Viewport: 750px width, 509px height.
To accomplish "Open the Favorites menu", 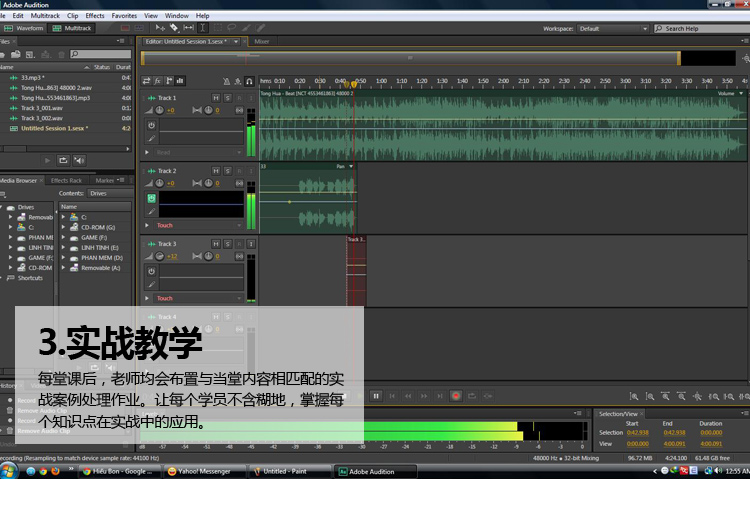I will 124,16.
